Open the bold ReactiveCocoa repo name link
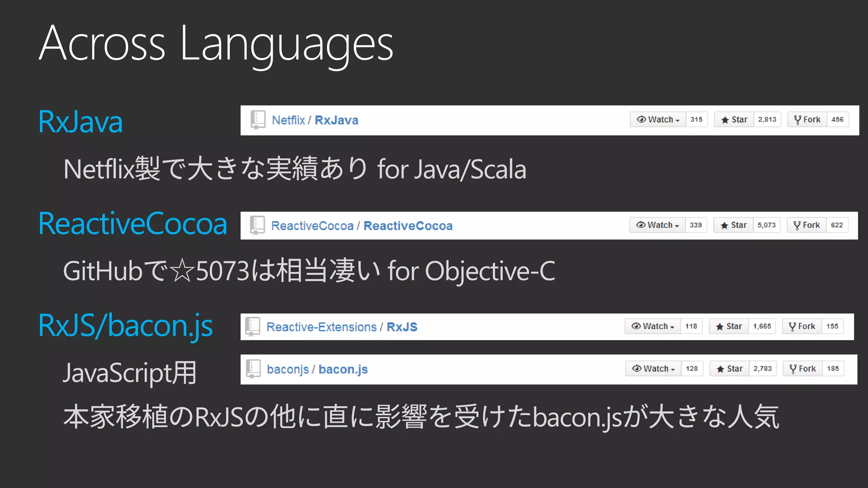Image resolution: width=868 pixels, height=488 pixels. [x=408, y=226]
